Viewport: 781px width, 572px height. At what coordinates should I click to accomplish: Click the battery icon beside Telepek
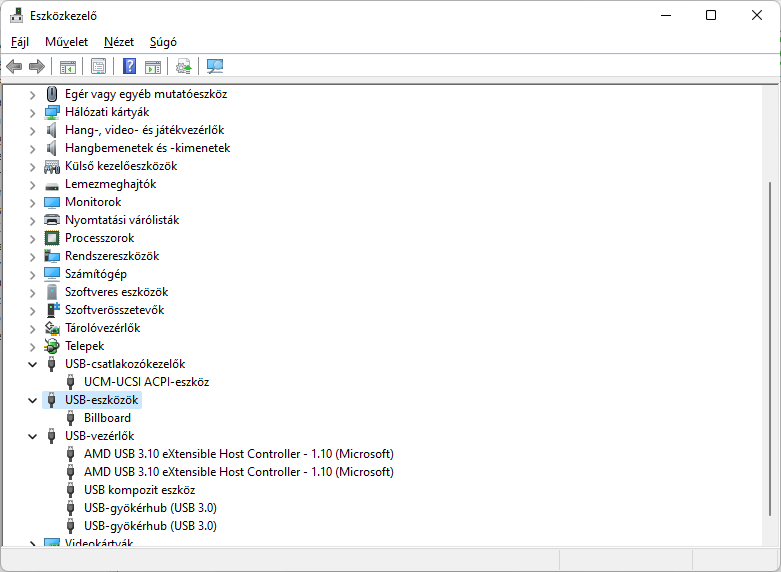coord(52,346)
